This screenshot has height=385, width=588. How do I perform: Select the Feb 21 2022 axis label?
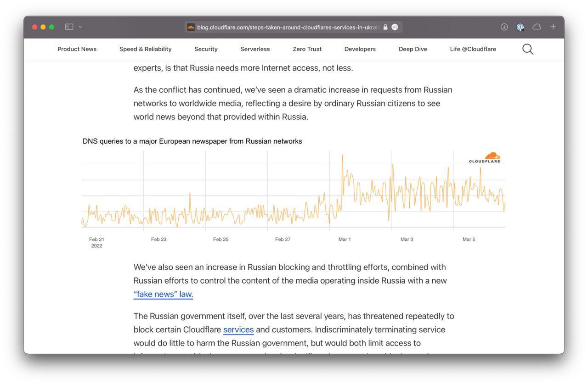point(96,242)
